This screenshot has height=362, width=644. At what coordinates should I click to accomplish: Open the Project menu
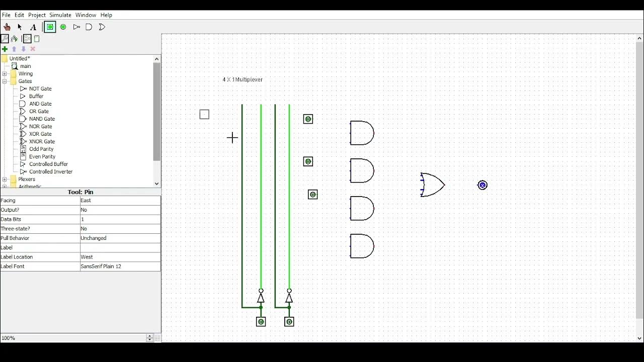tap(37, 15)
